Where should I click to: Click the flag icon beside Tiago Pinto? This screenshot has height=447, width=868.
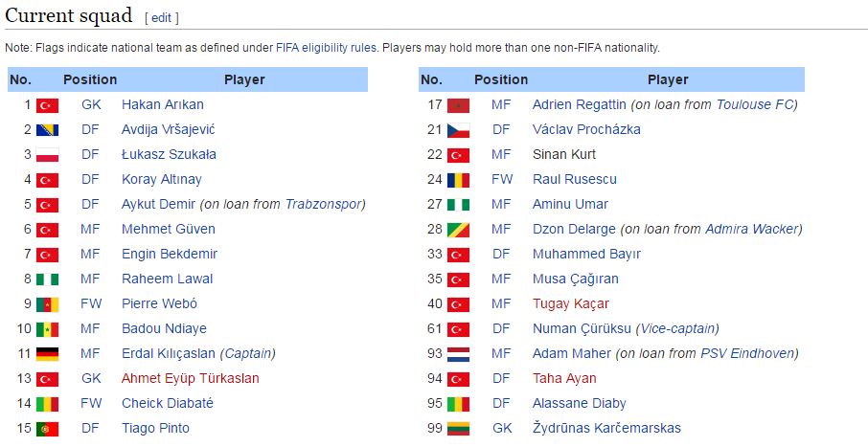pos(48,429)
